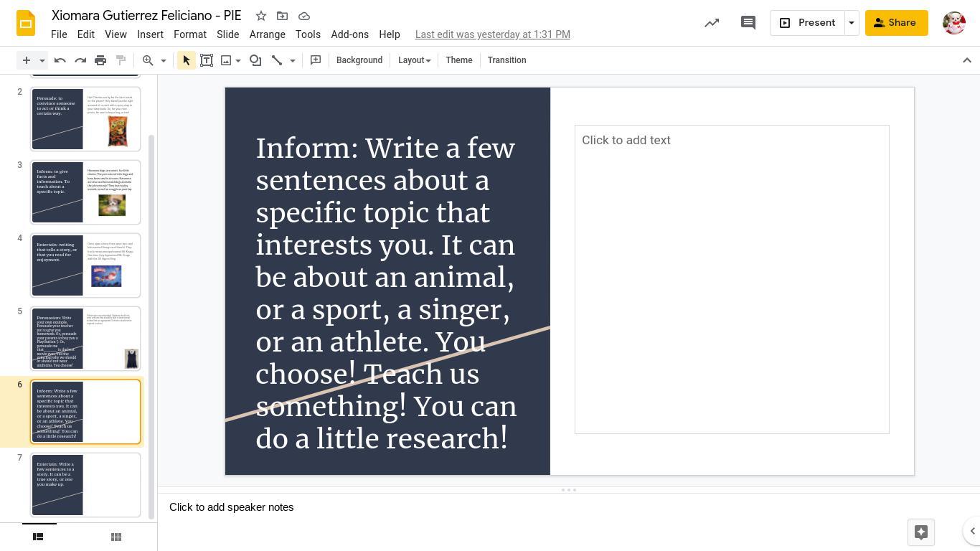Screen dimensions: 980x551
Task: Open the last edit history link
Action: [492, 34]
